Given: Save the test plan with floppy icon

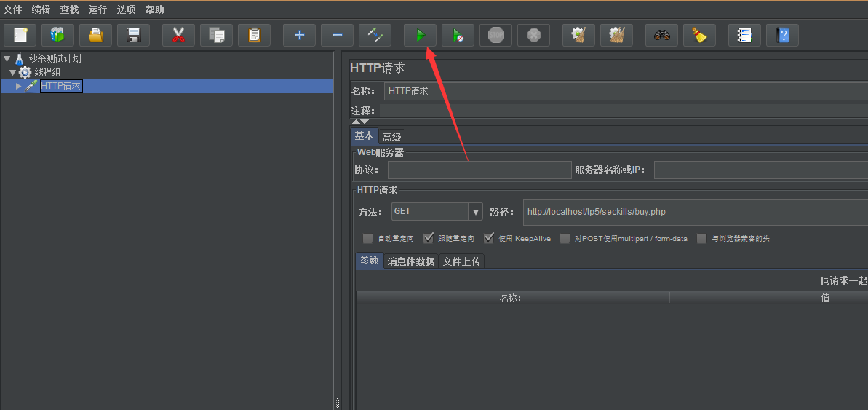Looking at the screenshot, I should point(133,36).
